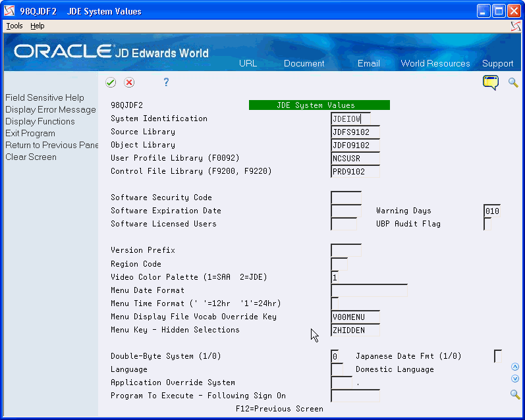
Task: Click the green checkmark OK icon
Action: 111,82
